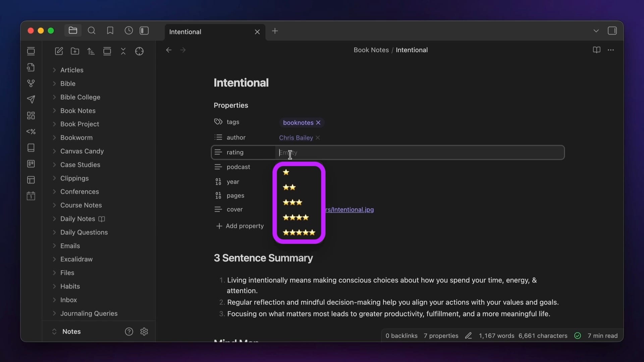Open the bookmarks icon
The image size is (644, 362).
(x=110, y=31)
